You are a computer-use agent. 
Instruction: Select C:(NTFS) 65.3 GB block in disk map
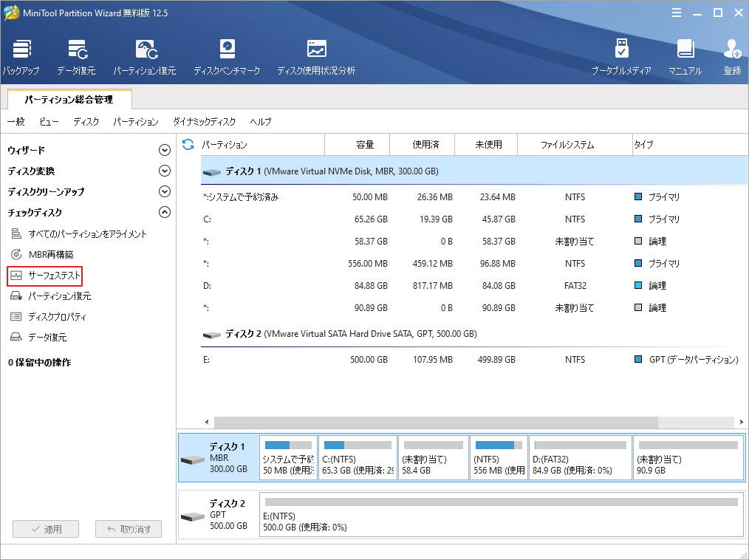click(358, 458)
